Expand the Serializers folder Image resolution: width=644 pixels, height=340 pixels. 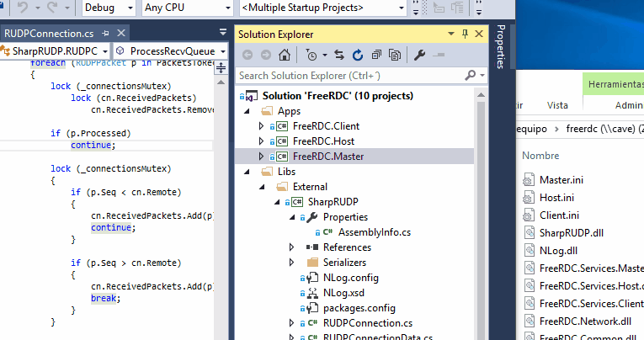point(291,263)
